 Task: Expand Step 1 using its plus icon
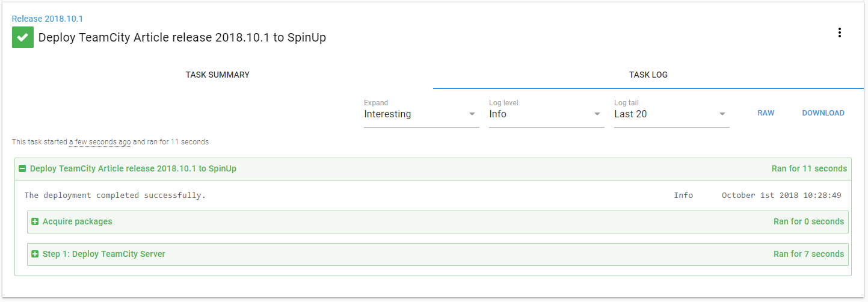point(35,254)
